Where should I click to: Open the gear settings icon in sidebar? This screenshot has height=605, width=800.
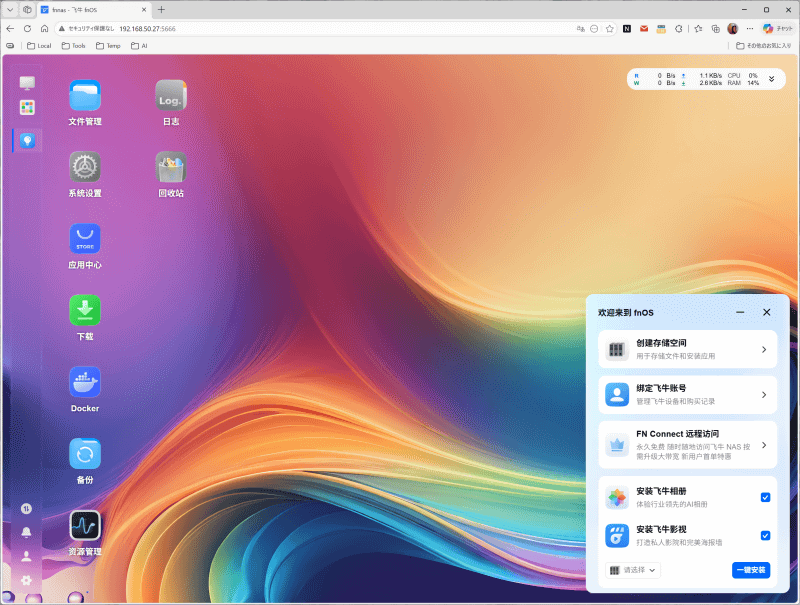coord(26,580)
